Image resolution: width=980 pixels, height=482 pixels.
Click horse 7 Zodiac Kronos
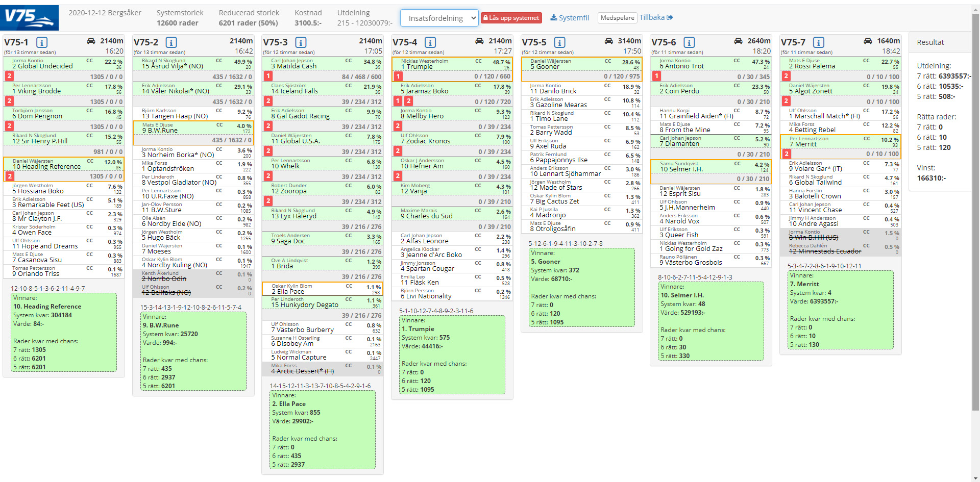452,138
